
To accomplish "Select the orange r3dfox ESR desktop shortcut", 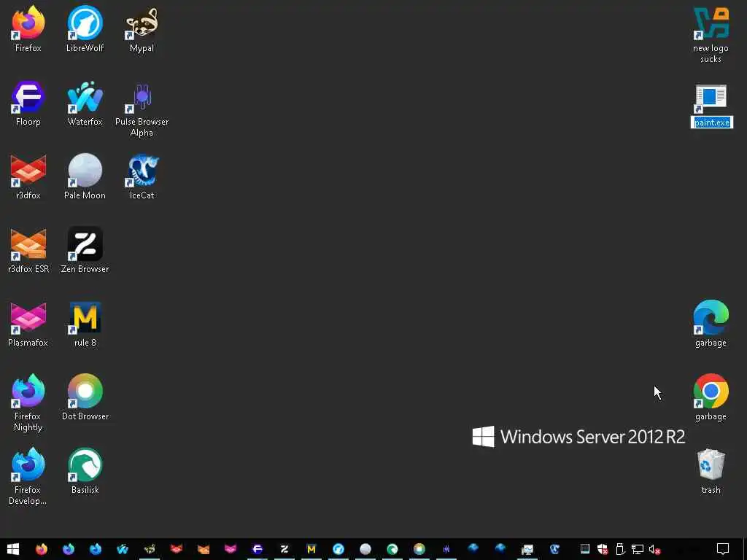I will coord(28,250).
